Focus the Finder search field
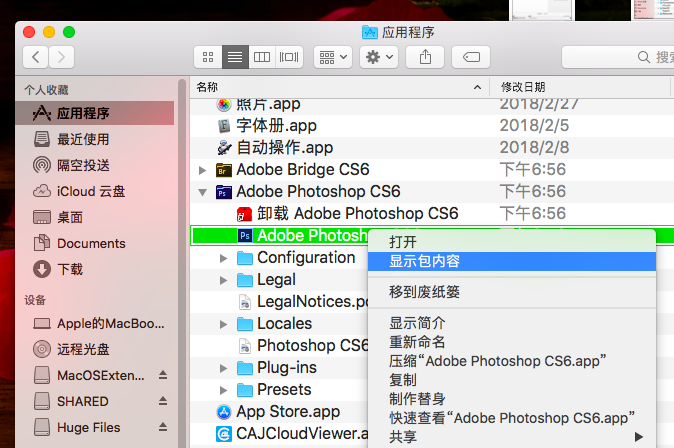This screenshot has width=674, height=448. (x=618, y=57)
